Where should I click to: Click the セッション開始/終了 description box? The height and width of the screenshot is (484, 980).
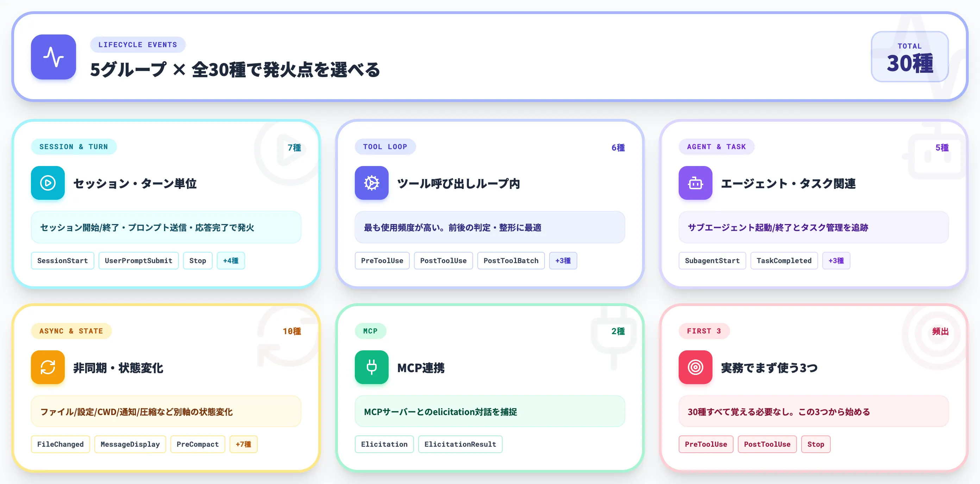pyautogui.click(x=166, y=227)
